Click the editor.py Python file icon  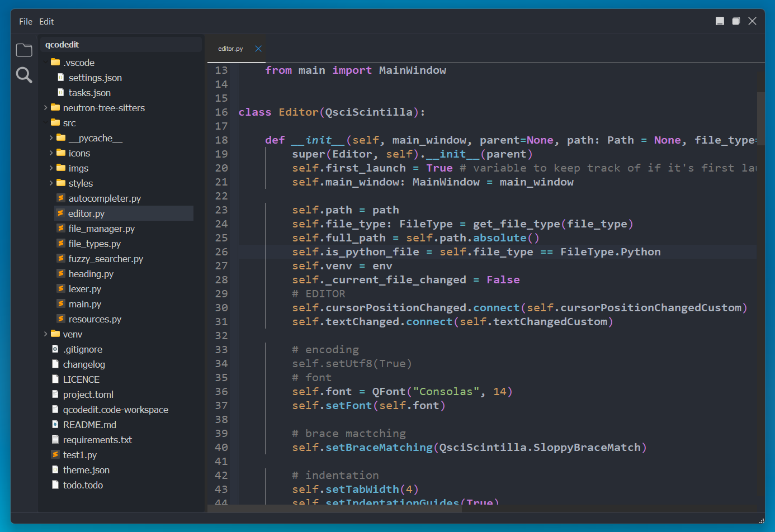pyautogui.click(x=61, y=213)
